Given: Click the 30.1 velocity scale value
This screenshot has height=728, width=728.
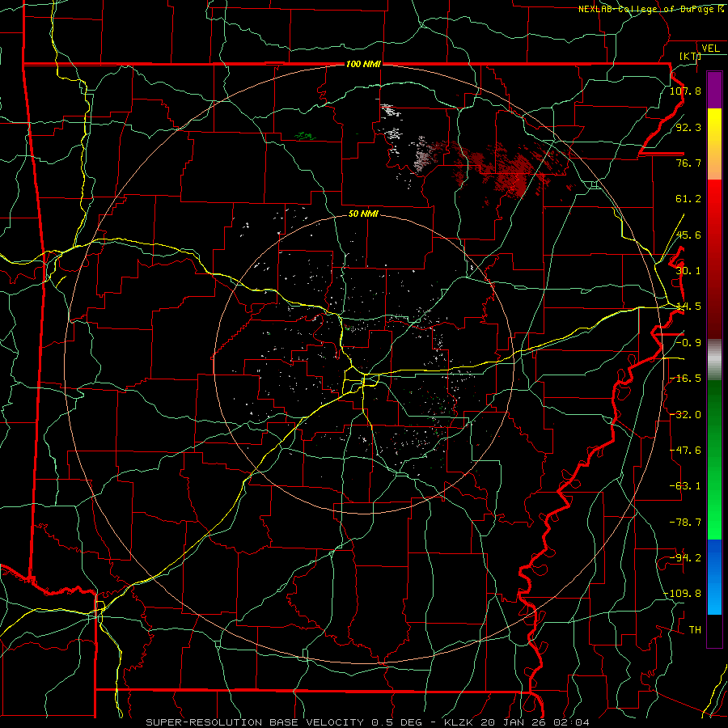Looking at the screenshot, I should pyautogui.click(x=688, y=271).
